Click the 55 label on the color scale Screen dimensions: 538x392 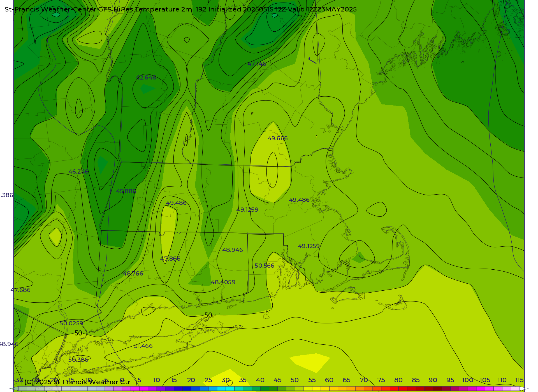[x=312, y=380]
